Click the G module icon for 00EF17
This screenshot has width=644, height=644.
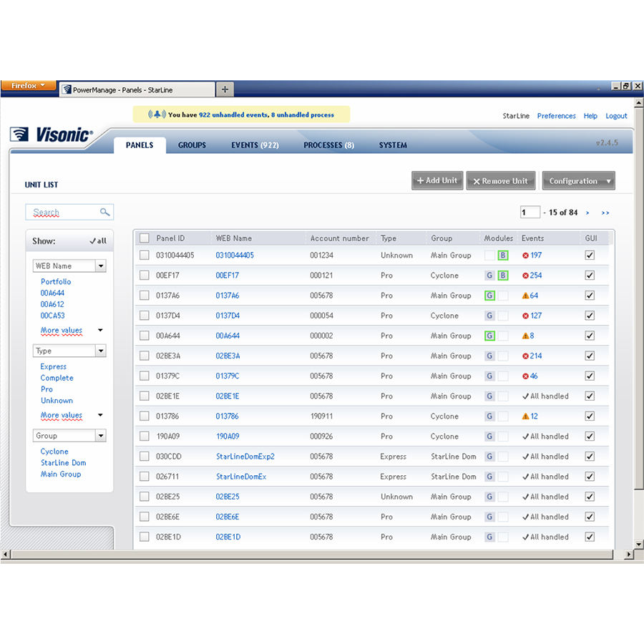pyautogui.click(x=489, y=275)
